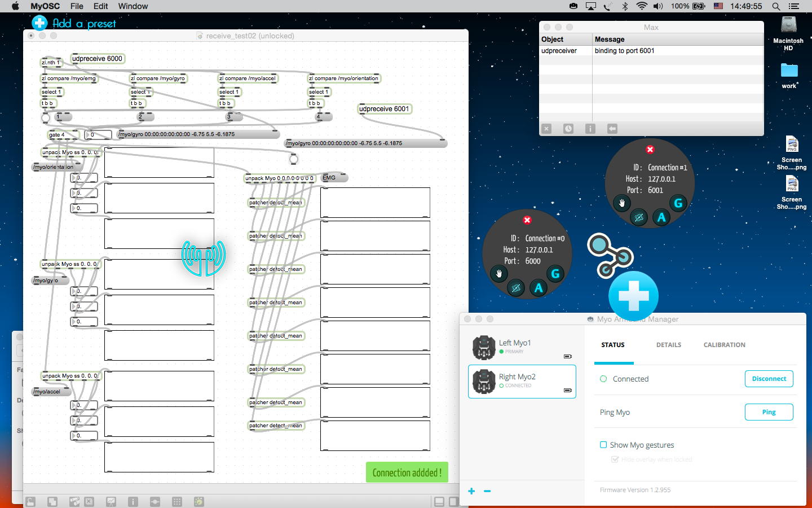Toggle pose hand icon on Connection #0

pos(499,274)
